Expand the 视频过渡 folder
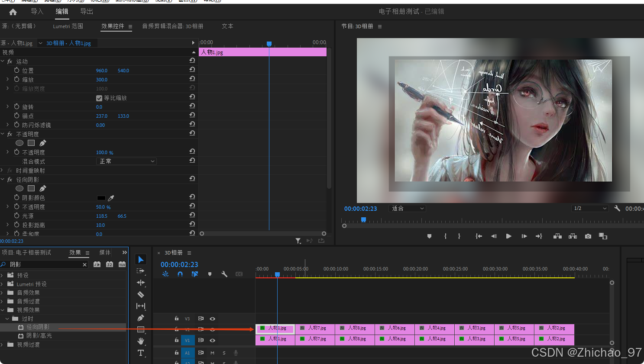Image resolution: width=644 pixels, height=364 pixels. (x=2, y=345)
